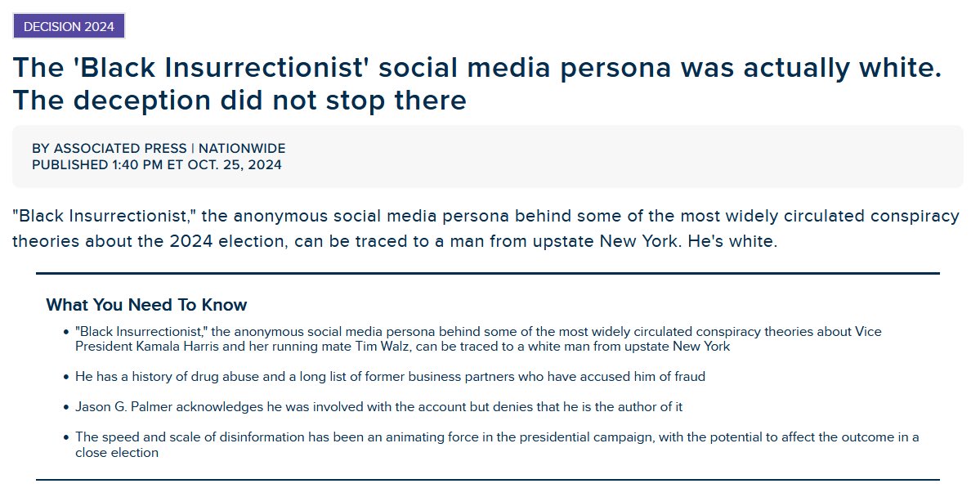Click the article's opening lead paragraph
Screen dimensions: 980x497
tap(486, 229)
